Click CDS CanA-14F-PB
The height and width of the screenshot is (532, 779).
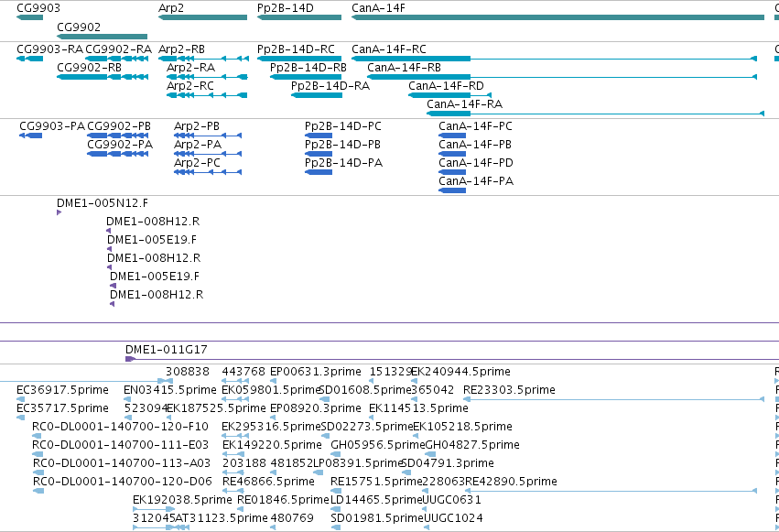pos(452,154)
